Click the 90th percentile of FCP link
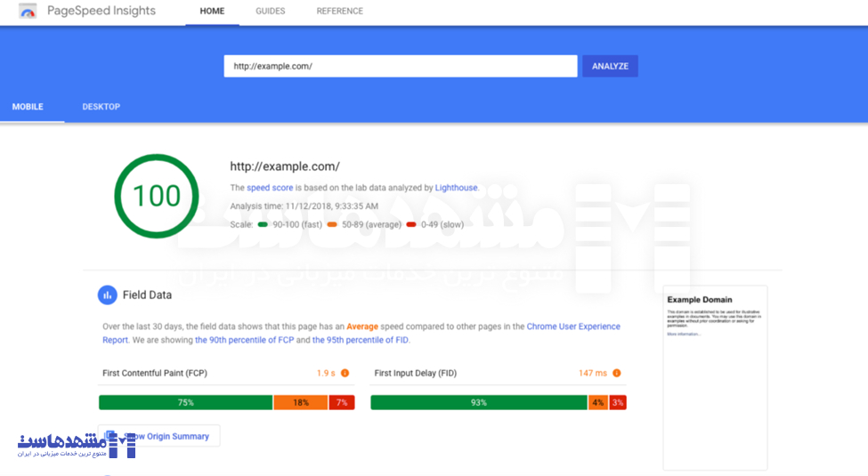Image resolution: width=868 pixels, height=476 pixels. [244, 340]
